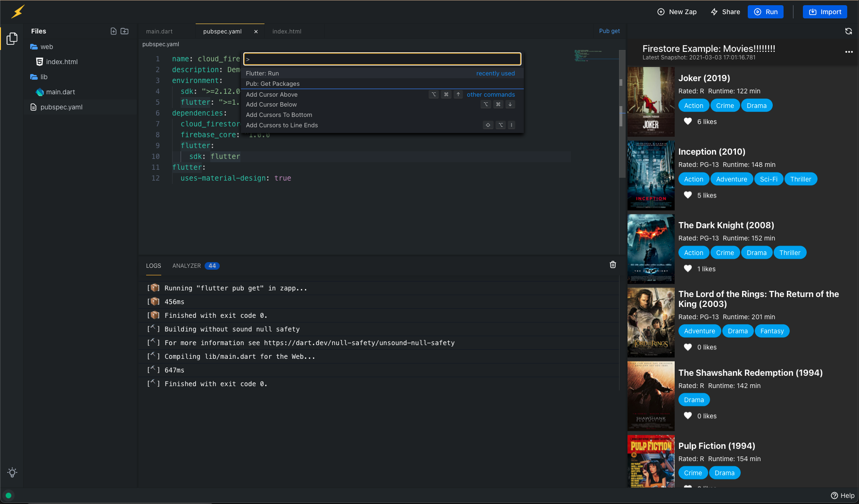Open the preview three-dots menu
The height and width of the screenshot is (504, 859).
point(849,52)
